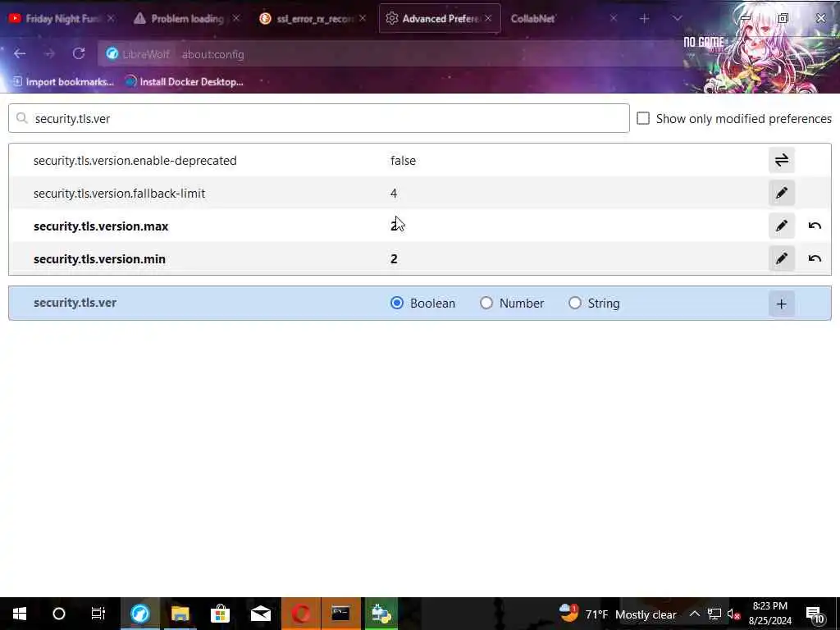Edit security.tls.version.fallback-limit with pencil button
The width and height of the screenshot is (840, 630).
tap(781, 193)
